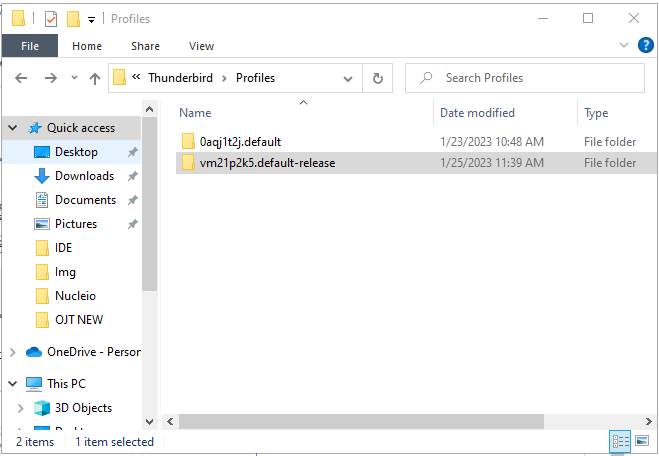This screenshot has width=659, height=456.
Task: Refresh the Profiles folder
Action: [x=377, y=78]
